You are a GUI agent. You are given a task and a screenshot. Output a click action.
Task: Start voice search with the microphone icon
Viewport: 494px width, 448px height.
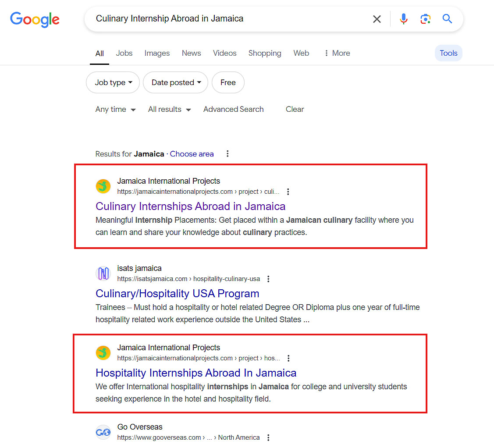pyautogui.click(x=403, y=19)
